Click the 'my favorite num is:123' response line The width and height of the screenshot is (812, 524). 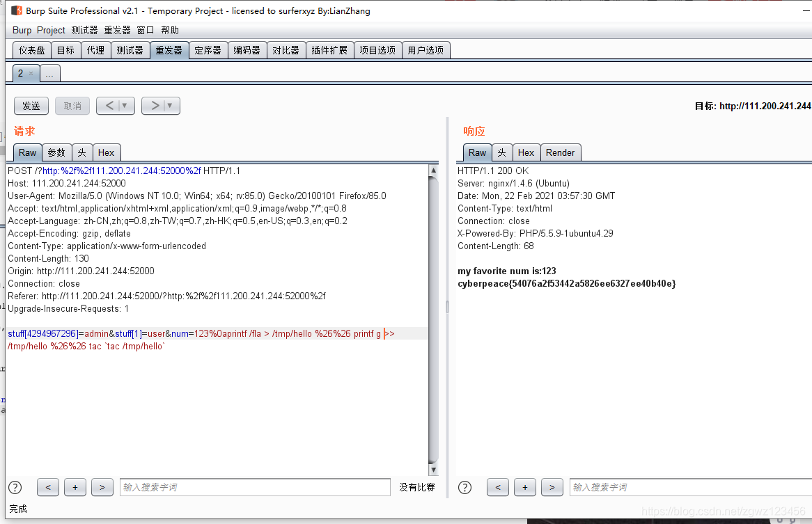[x=507, y=271]
